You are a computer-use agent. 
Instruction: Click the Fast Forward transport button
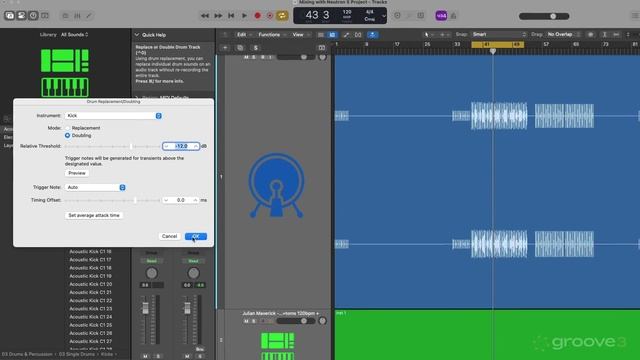point(218,16)
